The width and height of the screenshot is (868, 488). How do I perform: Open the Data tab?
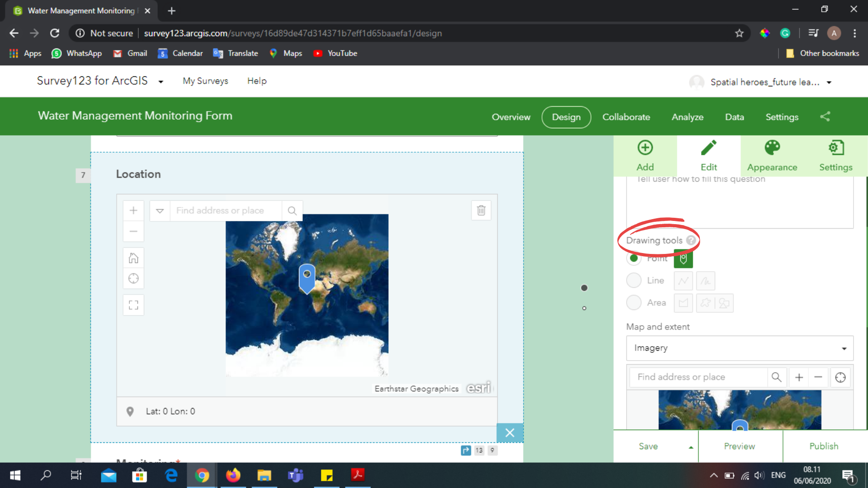click(734, 117)
